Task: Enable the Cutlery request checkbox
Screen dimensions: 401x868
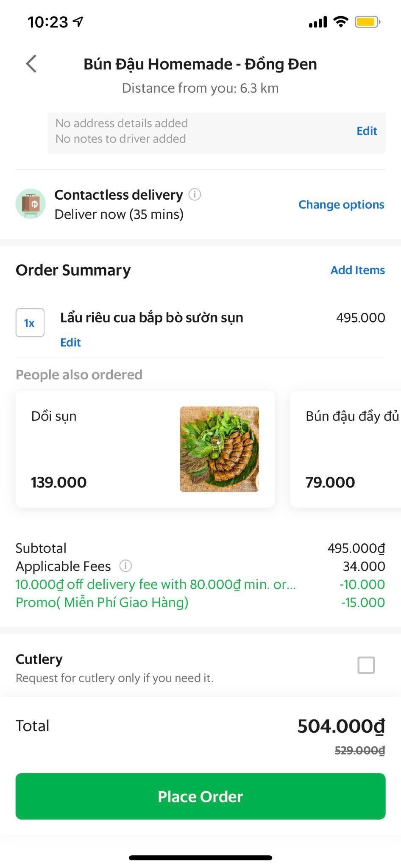Action: 366,665
